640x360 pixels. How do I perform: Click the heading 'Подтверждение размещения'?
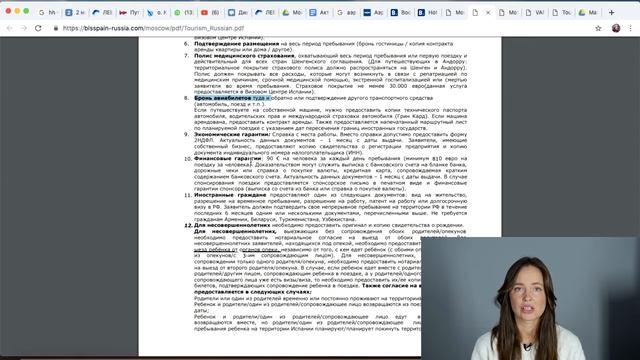tap(236, 43)
